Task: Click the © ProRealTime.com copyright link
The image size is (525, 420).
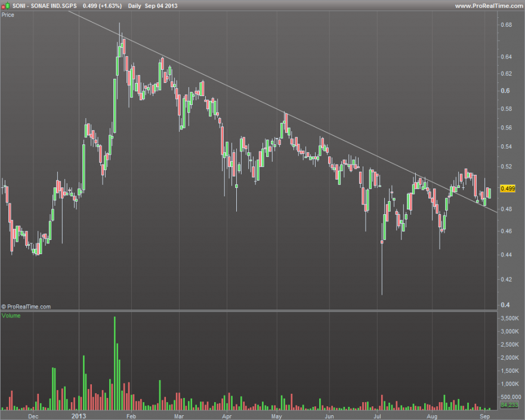Action: pos(26,307)
